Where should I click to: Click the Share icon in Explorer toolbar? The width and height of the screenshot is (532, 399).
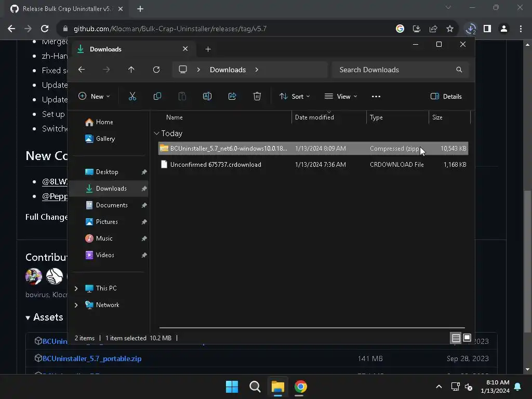(232, 96)
